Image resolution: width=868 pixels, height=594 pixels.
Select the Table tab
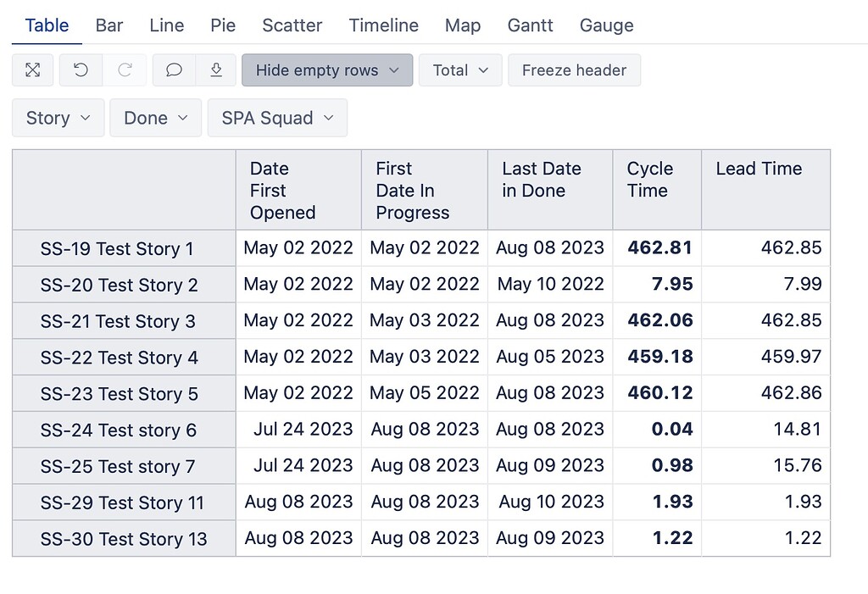[46, 25]
